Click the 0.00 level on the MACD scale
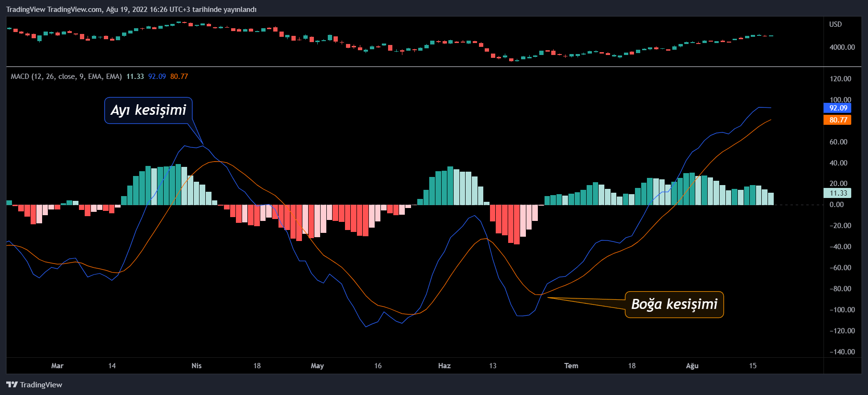The width and height of the screenshot is (868, 395). tap(837, 205)
